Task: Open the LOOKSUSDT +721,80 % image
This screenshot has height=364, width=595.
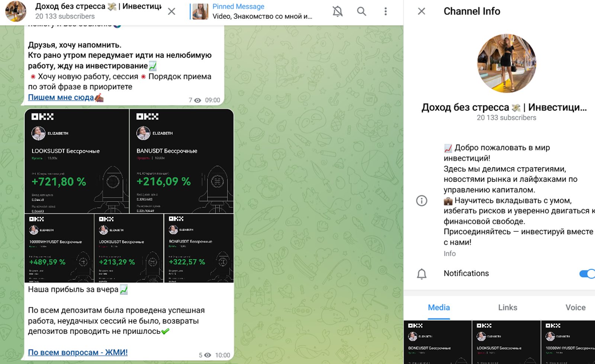Action: point(77,161)
